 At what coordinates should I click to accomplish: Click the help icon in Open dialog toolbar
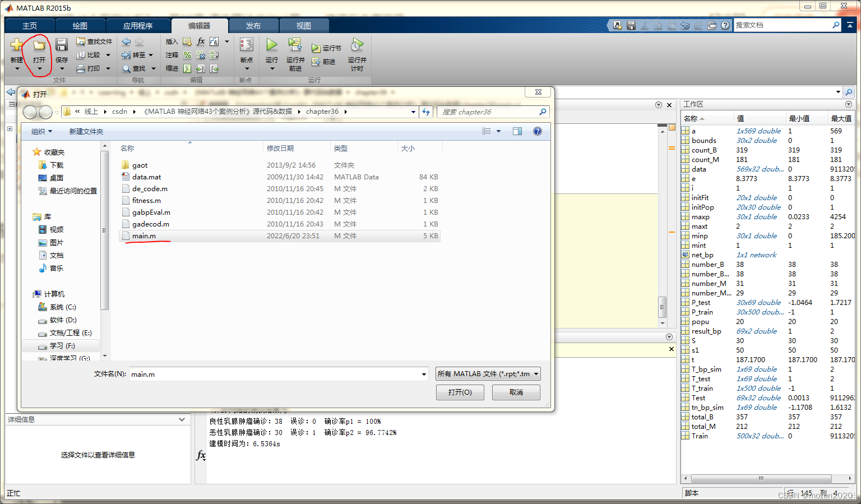coord(538,131)
